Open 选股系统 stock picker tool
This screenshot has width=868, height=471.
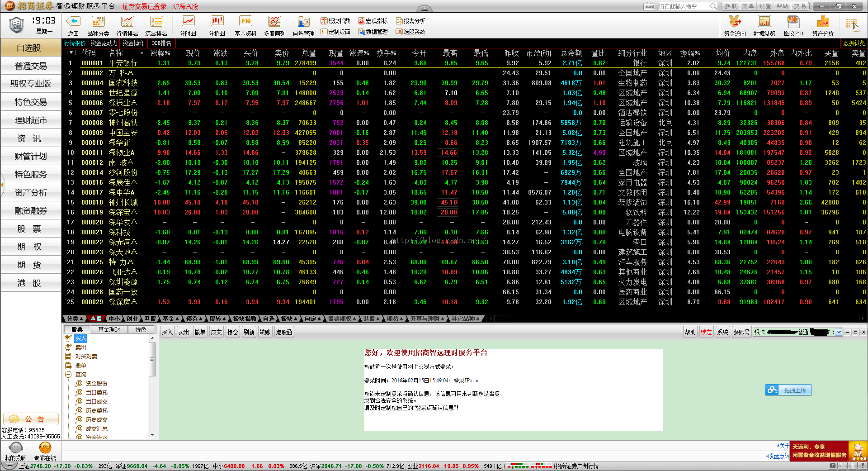pyautogui.click(x=410, y=32)
